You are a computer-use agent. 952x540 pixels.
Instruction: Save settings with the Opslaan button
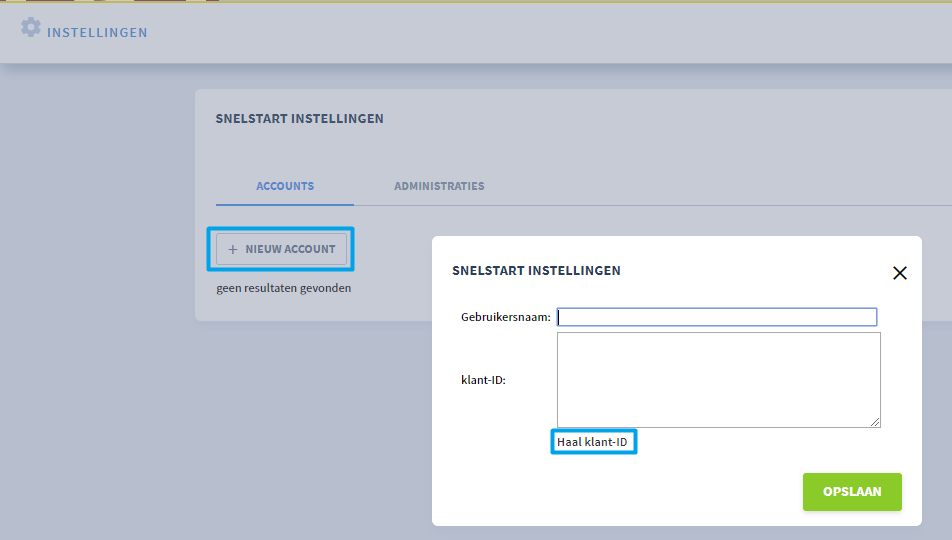coord(852,491)
